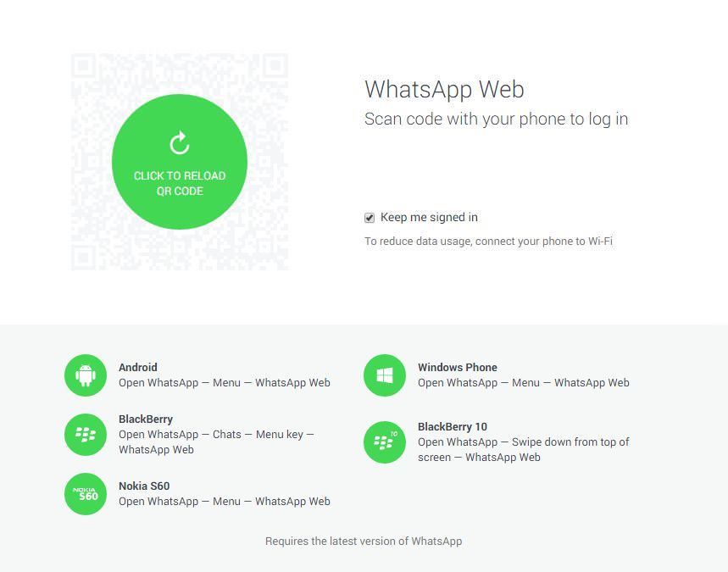Click the blurred QR code top-left corner marker
This screenshot has height=572, width=728.
click(84, 66)
